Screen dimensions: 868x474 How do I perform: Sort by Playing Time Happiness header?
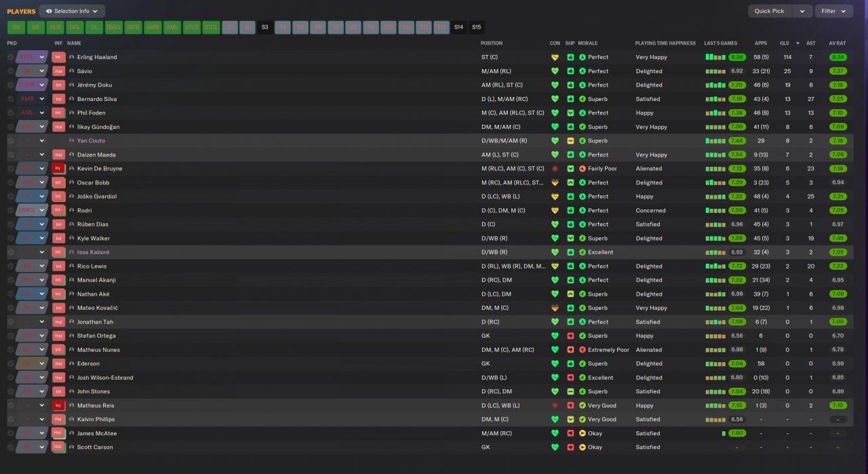(x=665, y=43)
